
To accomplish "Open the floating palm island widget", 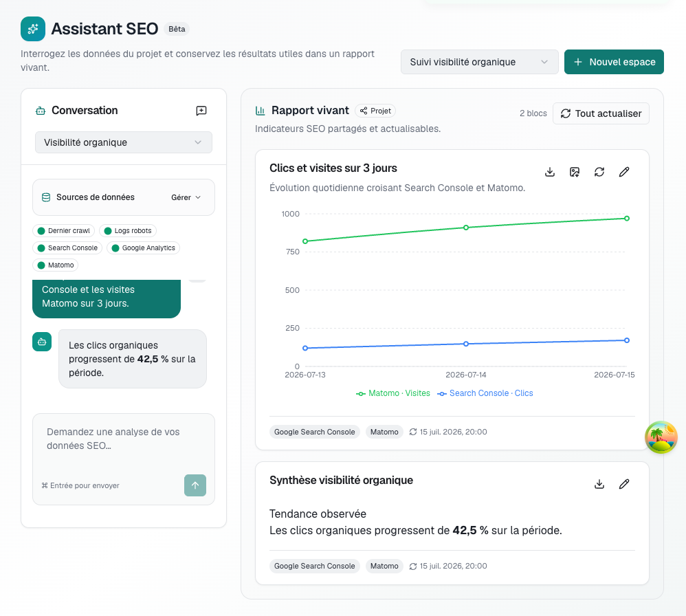I will [x=661, y=437].
